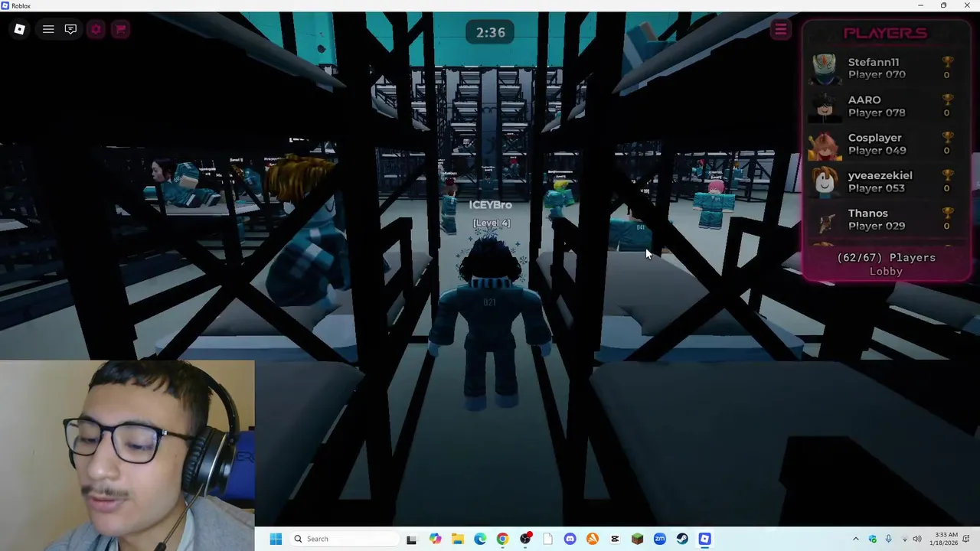Open the blank document taskbar icon
This screenshot has height=551, width=980.
547,539
